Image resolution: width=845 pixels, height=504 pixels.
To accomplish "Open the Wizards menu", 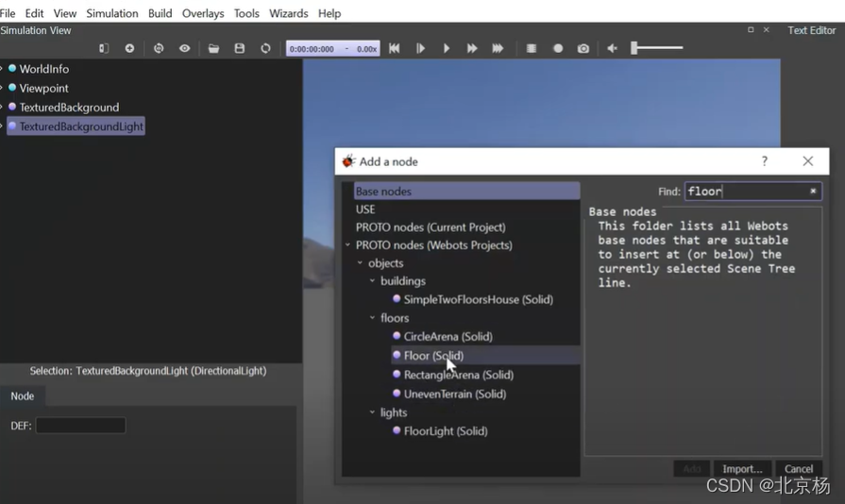I will tap(288, 13).
